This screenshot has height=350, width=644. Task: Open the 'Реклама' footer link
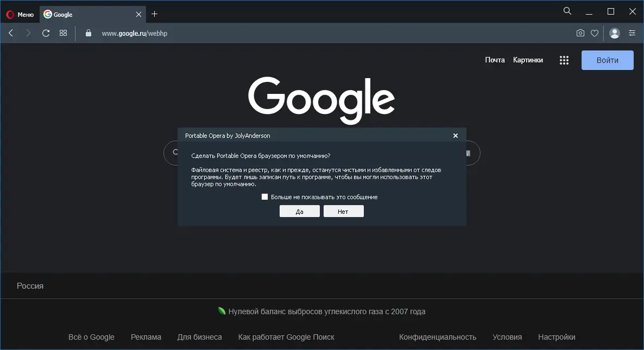click(x=146, y=337)
